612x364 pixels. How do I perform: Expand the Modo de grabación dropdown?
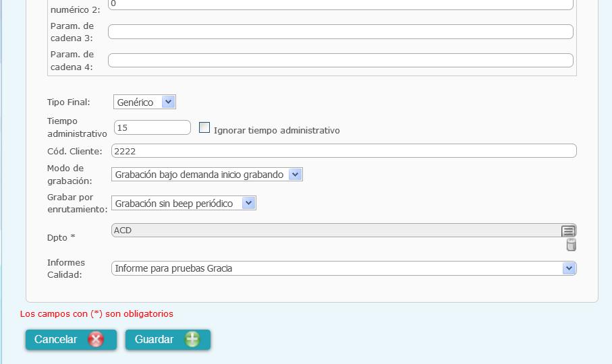[207, 174]
